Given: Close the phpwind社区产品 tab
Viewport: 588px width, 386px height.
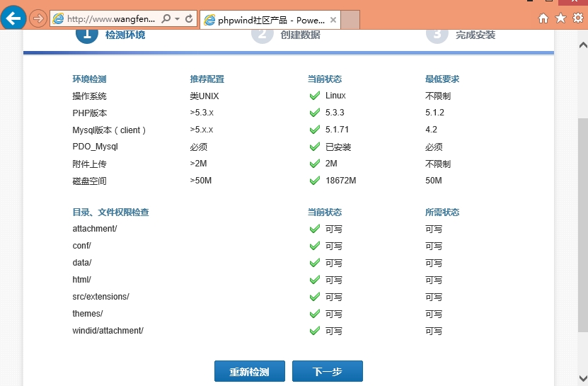Looking at the screenshot, I should (x=333, y=20).
